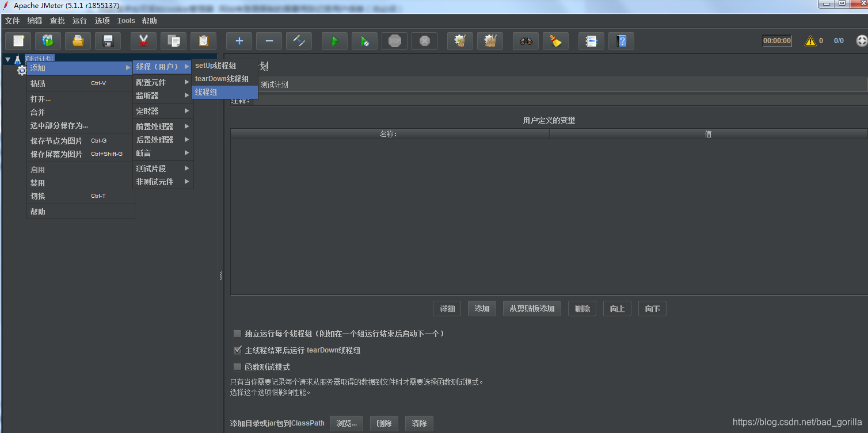Open the 定时器 submenu

pos(163,111)
